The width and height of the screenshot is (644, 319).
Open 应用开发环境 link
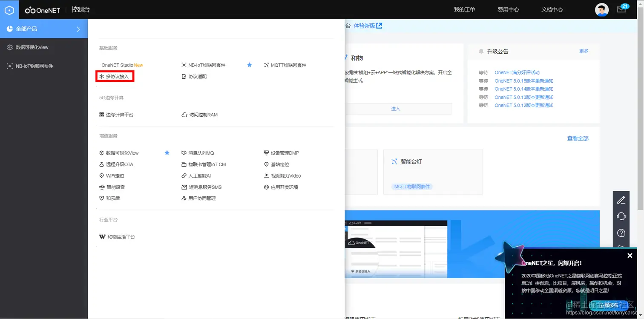click(x=285, y=187)
